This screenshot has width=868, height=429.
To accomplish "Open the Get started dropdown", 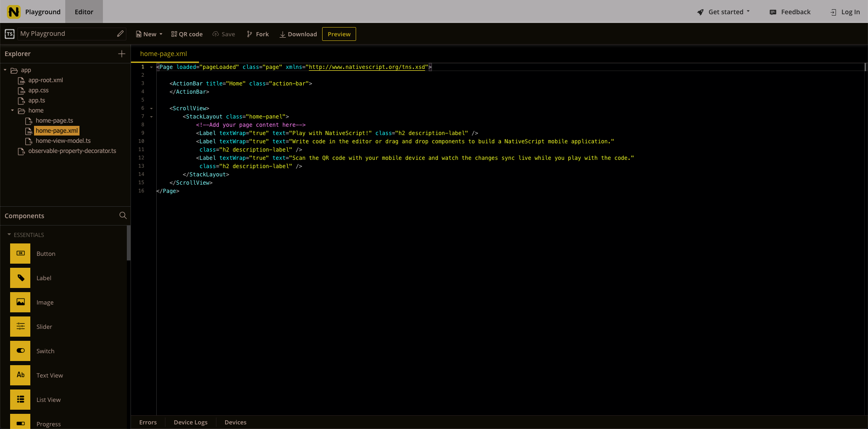I will [x=723, y=12].
